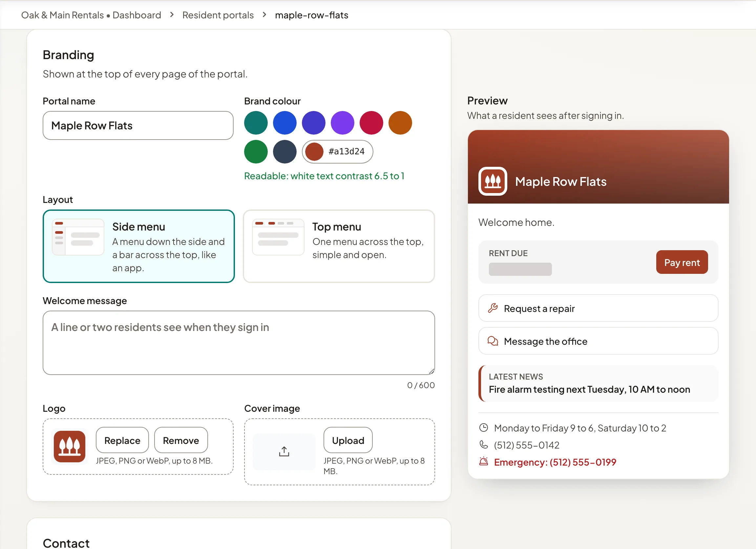The width and height of the screenshot is (756, 549).
Task: Click the chevron after Resident portals breadcrumb
Action: click(x=264, y=15)
